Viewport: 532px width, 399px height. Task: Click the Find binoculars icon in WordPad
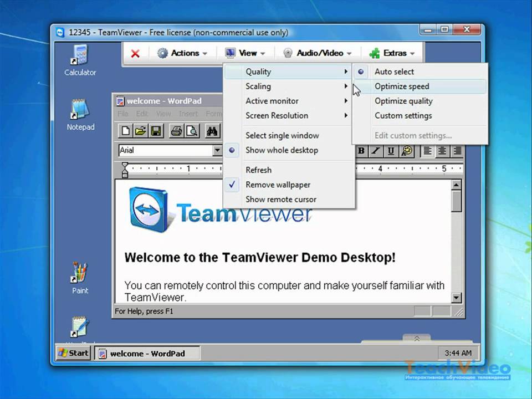pyautogui.click(x=212, y=131)
